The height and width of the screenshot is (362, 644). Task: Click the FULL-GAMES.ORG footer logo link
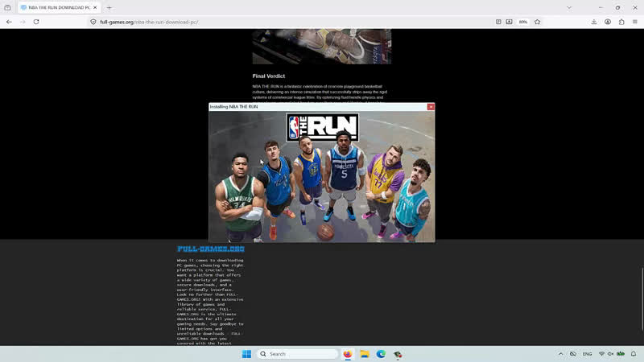211,249
